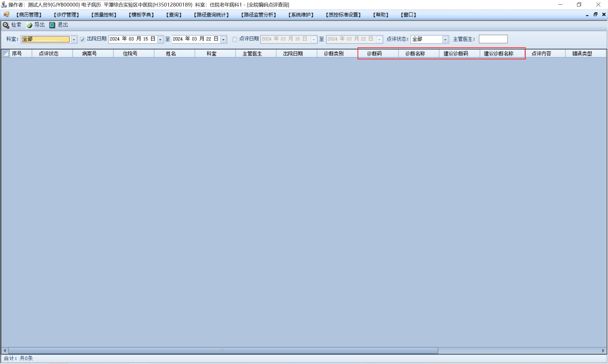Click the application icon in menu bar
Image resolution: width=608 pixels, height=364 pixels.
point(7,15)
